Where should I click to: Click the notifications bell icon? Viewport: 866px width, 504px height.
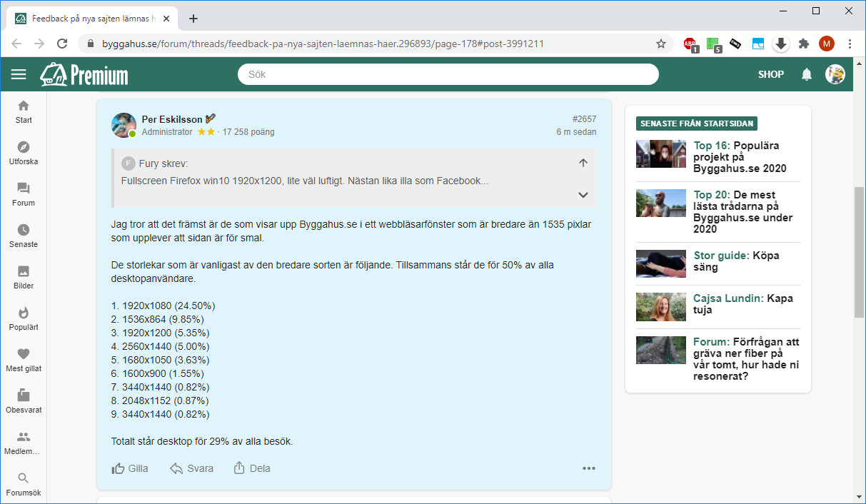(807, 74)
